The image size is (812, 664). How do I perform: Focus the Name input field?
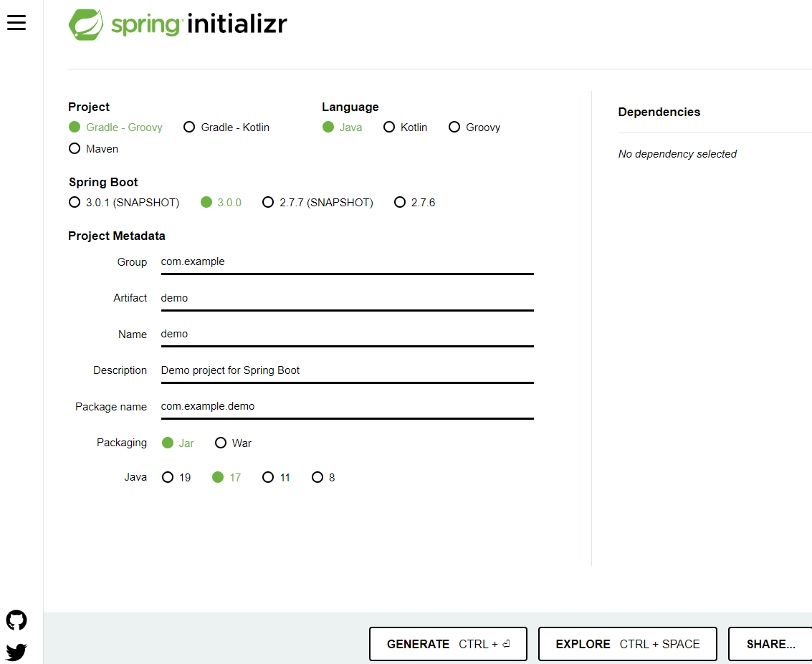347,335
